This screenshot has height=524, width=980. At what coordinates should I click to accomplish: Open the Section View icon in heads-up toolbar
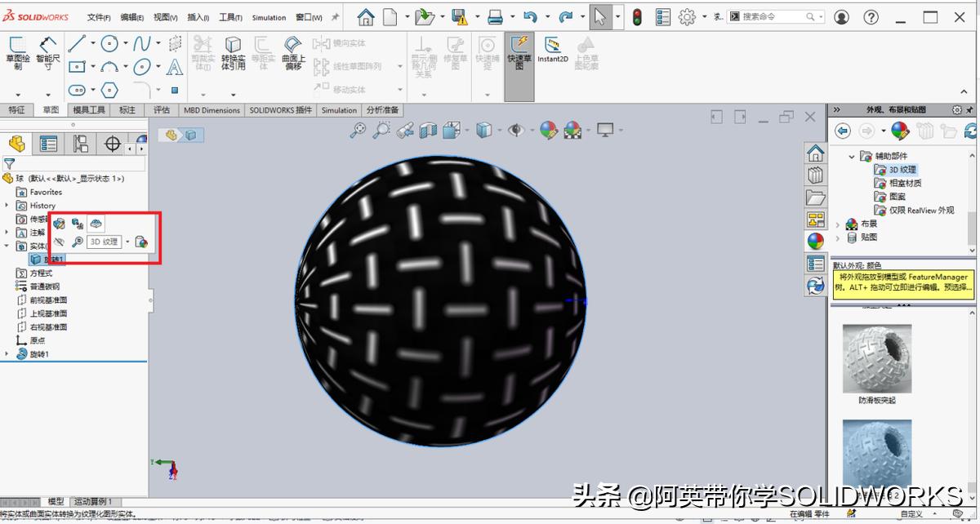coord(427,129)
